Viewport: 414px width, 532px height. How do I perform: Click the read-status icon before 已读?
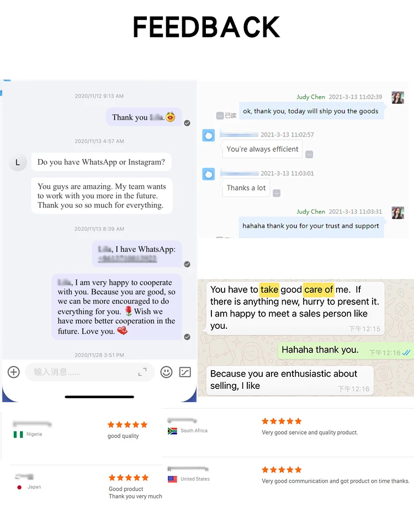220,115
